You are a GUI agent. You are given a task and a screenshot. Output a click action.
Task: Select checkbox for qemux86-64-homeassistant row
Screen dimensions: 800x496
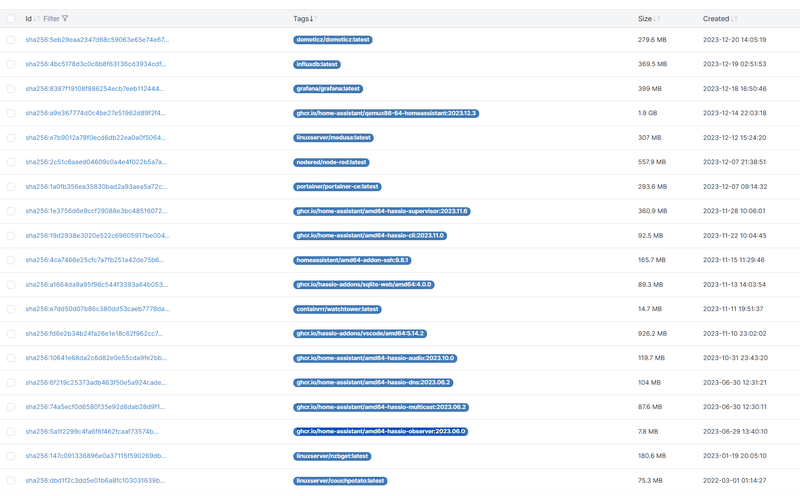(11, 113)
